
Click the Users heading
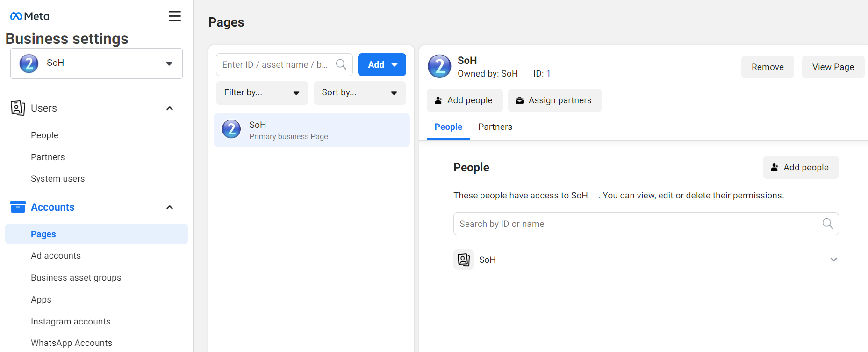pos(44,108)
